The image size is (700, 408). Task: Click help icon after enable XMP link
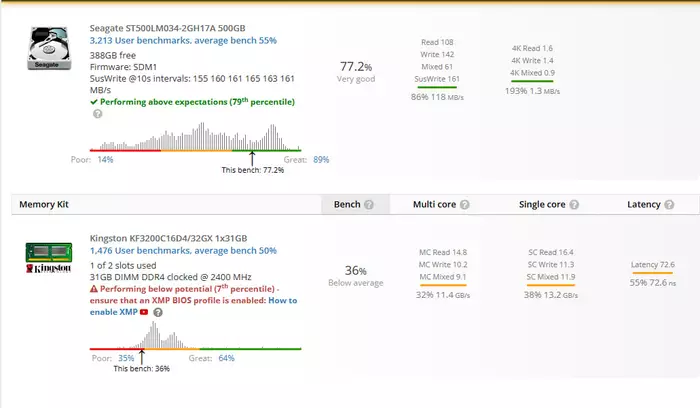point(158,312)
